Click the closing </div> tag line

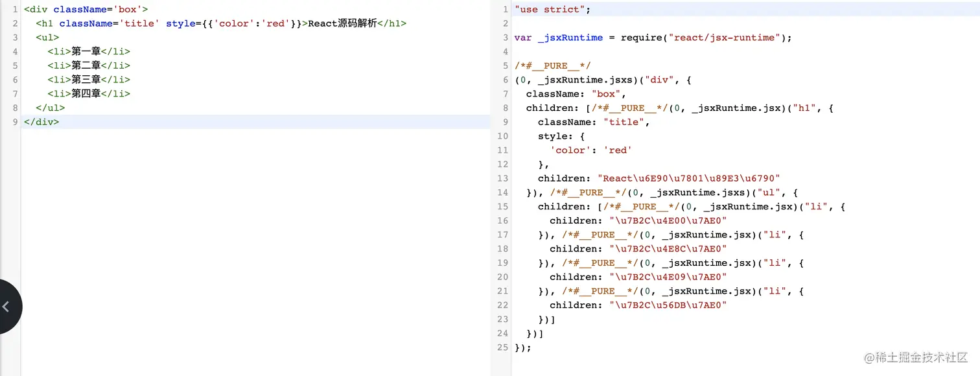coord(41,122)
